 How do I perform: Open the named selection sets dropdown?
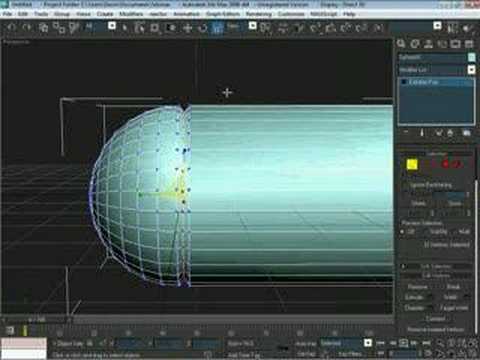[437, 26]
